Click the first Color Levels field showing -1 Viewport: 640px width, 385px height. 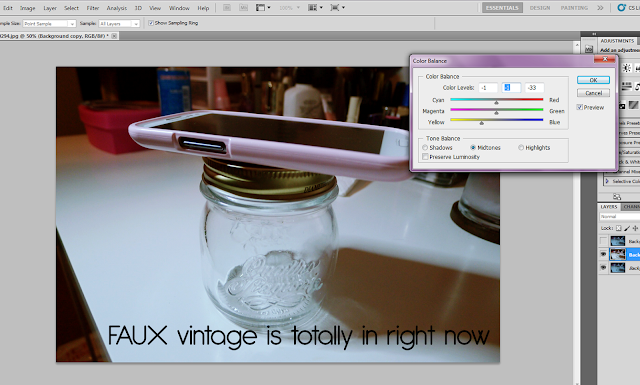pos(488,87)
